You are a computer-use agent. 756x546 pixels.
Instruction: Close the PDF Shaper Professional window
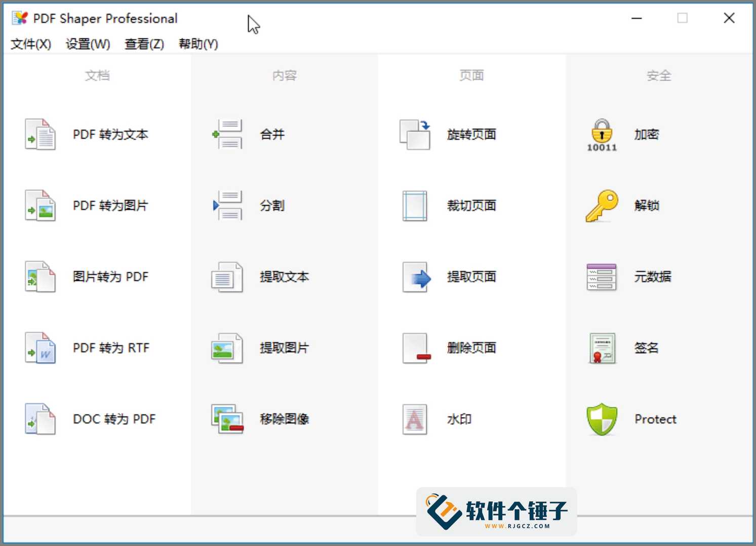coord(729,18)
